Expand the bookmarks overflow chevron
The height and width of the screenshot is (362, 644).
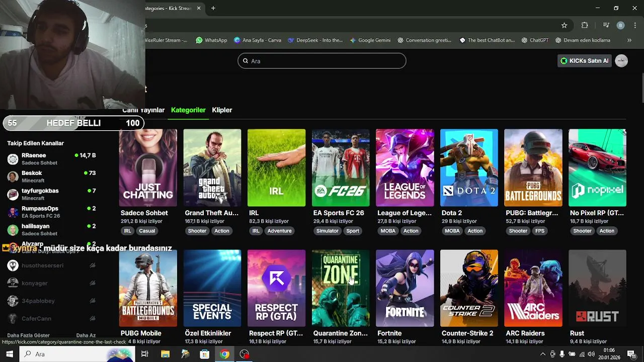click(x=629, y=40)
